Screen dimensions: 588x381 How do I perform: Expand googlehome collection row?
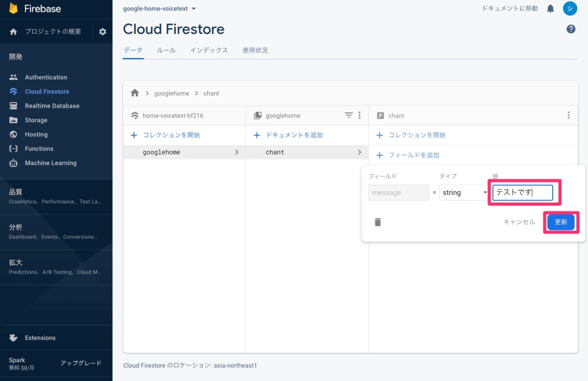point(185,152)
